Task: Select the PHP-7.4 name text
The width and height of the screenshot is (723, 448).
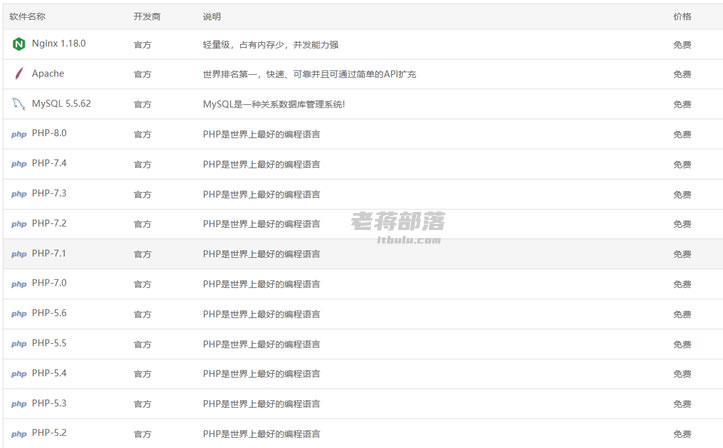Action: pos(49,163)
